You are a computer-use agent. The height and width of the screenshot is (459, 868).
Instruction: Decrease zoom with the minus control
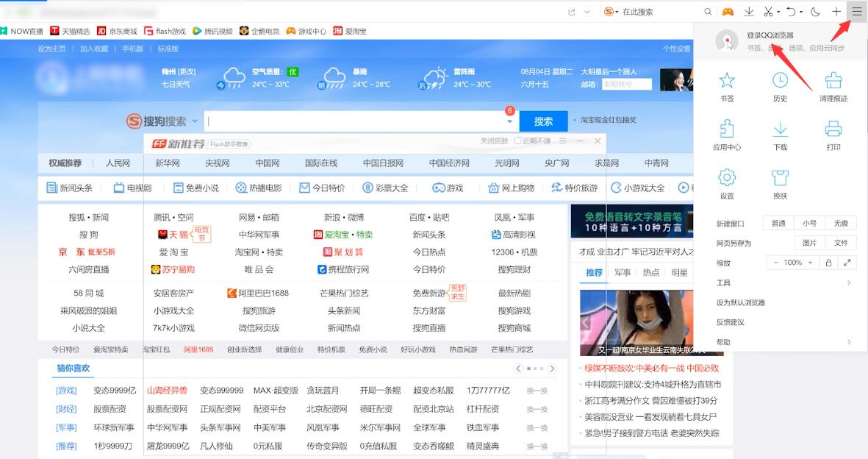coord(777,262)
